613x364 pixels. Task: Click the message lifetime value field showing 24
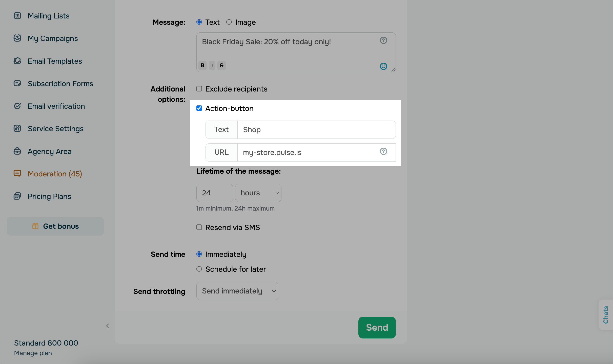pyautogui.click(x=214, y=193)
